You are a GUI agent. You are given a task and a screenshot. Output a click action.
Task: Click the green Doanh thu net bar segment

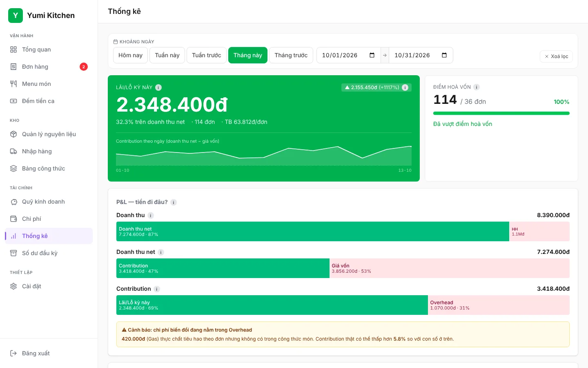click(313, 231)
